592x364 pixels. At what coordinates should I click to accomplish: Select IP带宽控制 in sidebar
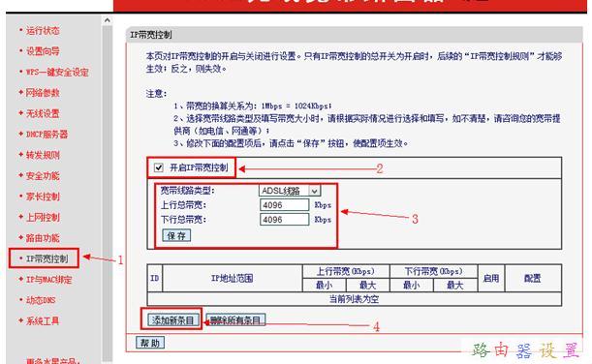point(47,258)
